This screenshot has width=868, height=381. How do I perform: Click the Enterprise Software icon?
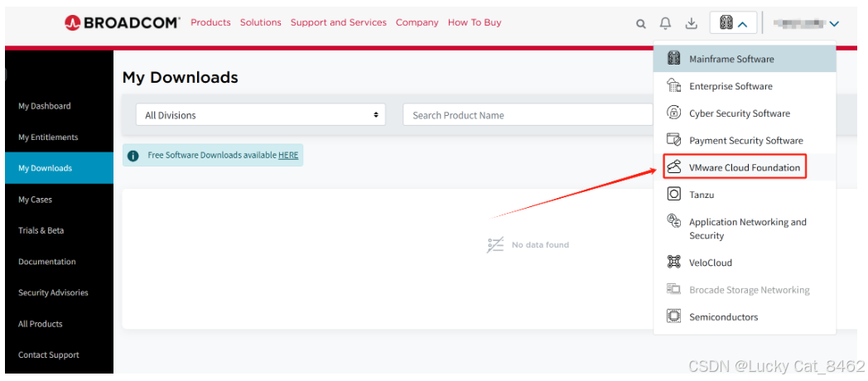[x=673, y=86]
